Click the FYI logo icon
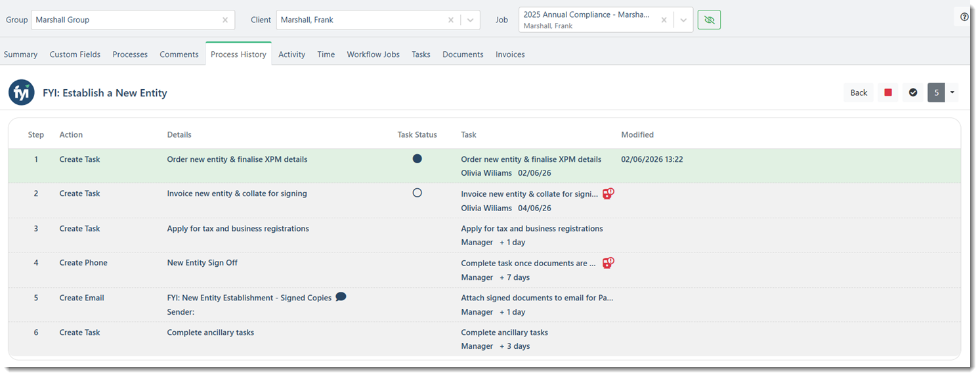The height and width of the screenshot is (377, 980). [x=22, y=92]
